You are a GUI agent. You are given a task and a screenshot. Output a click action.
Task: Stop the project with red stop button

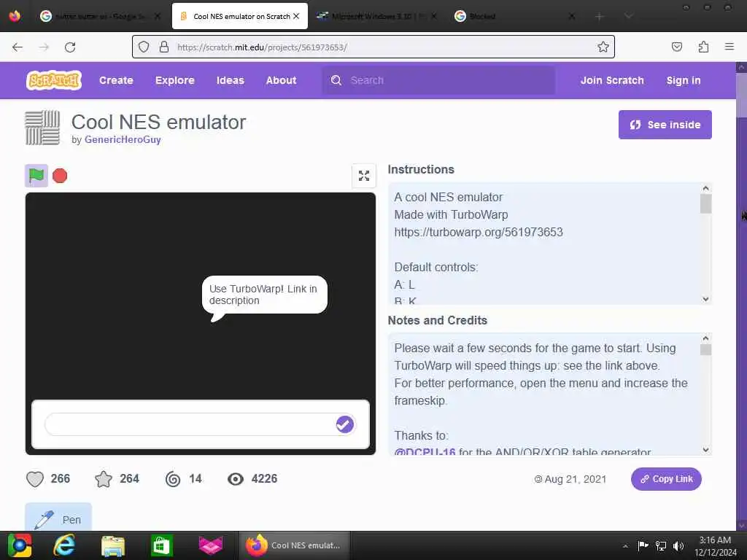60,176
